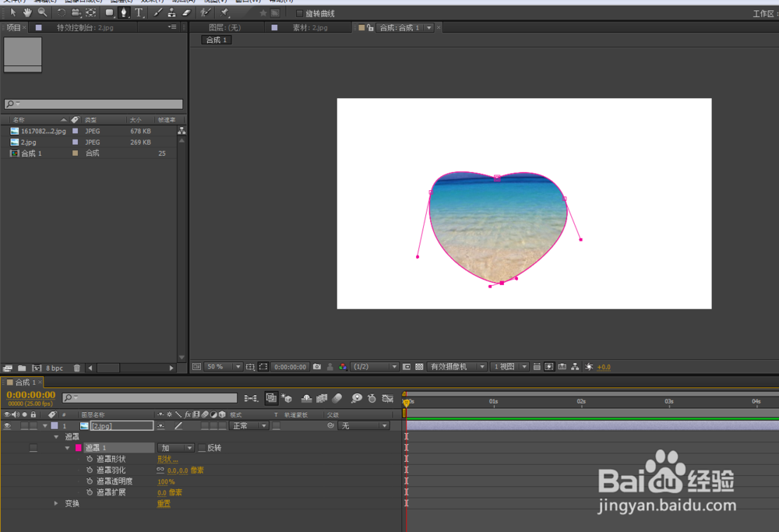This screenshot has width=779, height=532.
Task: Toggle stopwatch for 遮罩扩展
Action: click(90, 492)
